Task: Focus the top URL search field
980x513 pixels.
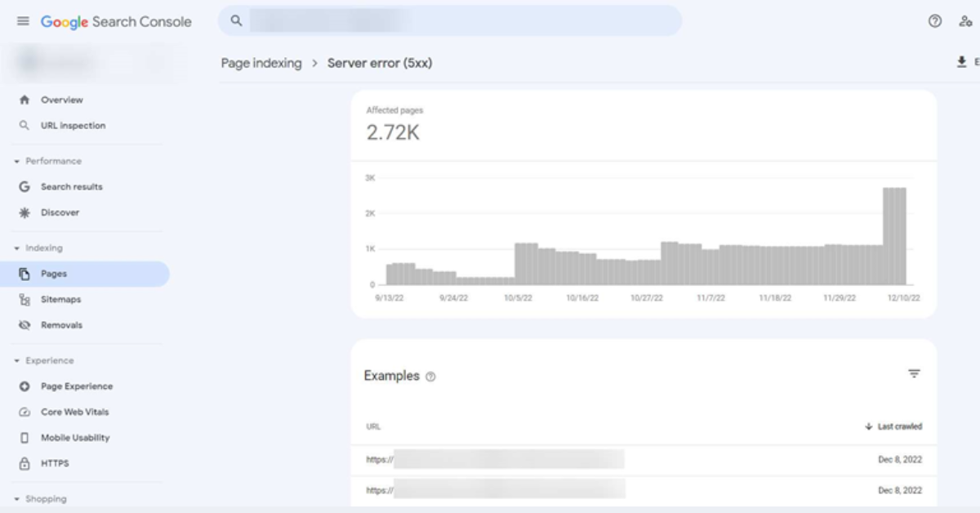Action: pyautogui.click(x=450, y=21)
